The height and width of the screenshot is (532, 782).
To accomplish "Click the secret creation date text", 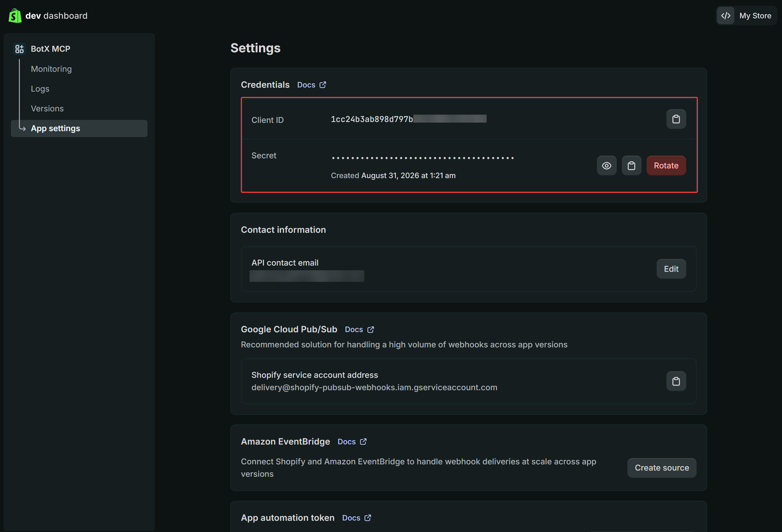I will point(393,175).
